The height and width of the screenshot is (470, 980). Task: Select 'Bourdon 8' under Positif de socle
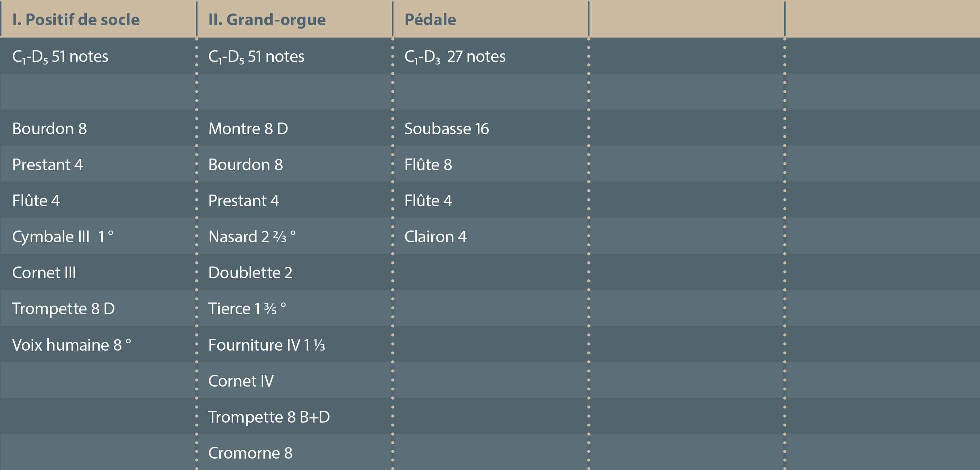(49, 129)
